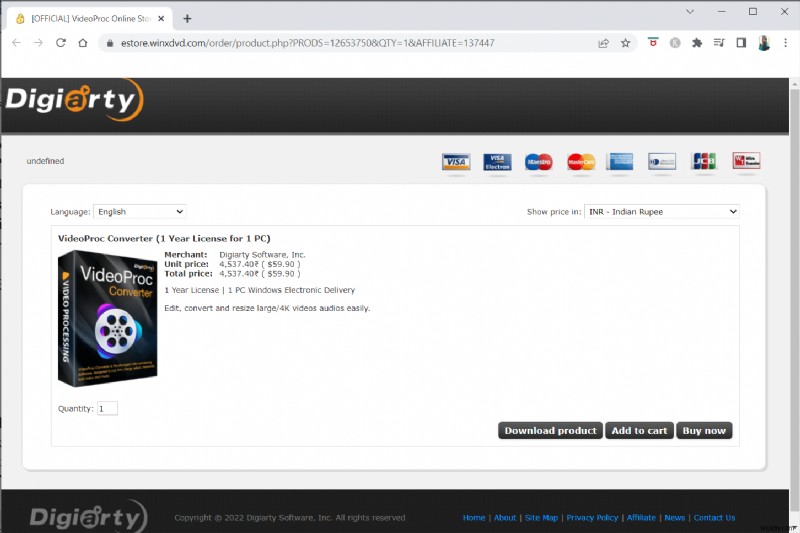Open the Extensions puzzle piece menu
The image size is (800, 533).
click(x=697, y=43)
